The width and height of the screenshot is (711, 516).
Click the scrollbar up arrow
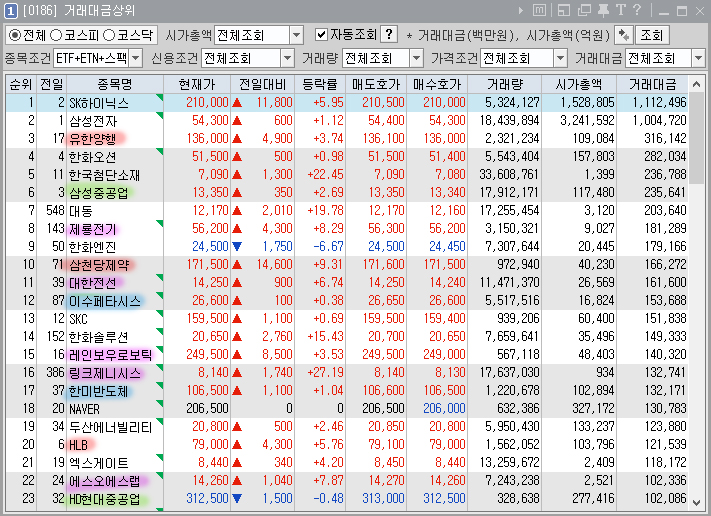pos(696,84)
